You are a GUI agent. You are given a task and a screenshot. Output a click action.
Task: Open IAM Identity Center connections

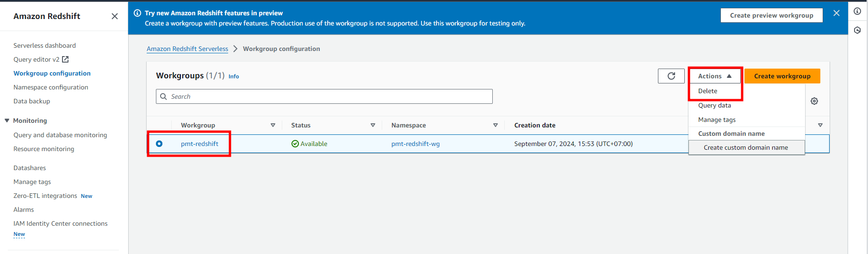(x=60, y=223)
